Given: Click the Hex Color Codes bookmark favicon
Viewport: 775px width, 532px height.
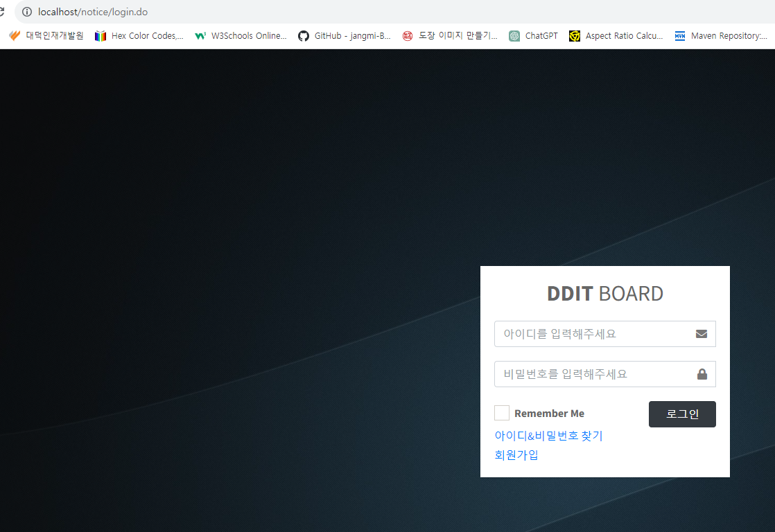Looking at the screenshot, I should 101,35.
